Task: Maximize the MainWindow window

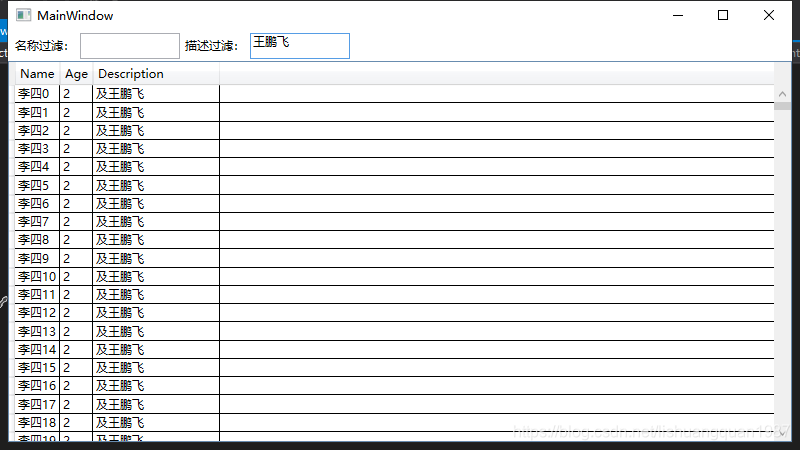Action: [x=723, y=15]
